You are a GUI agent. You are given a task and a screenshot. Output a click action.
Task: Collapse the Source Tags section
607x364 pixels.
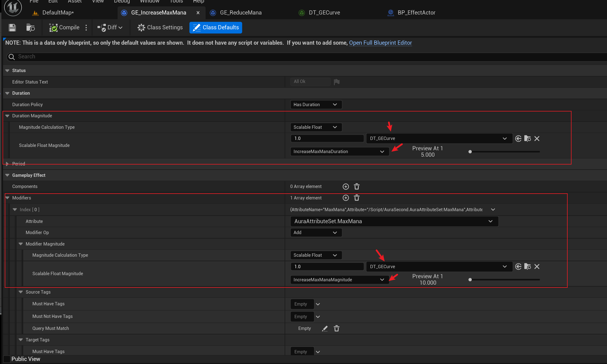coord(21,292)
